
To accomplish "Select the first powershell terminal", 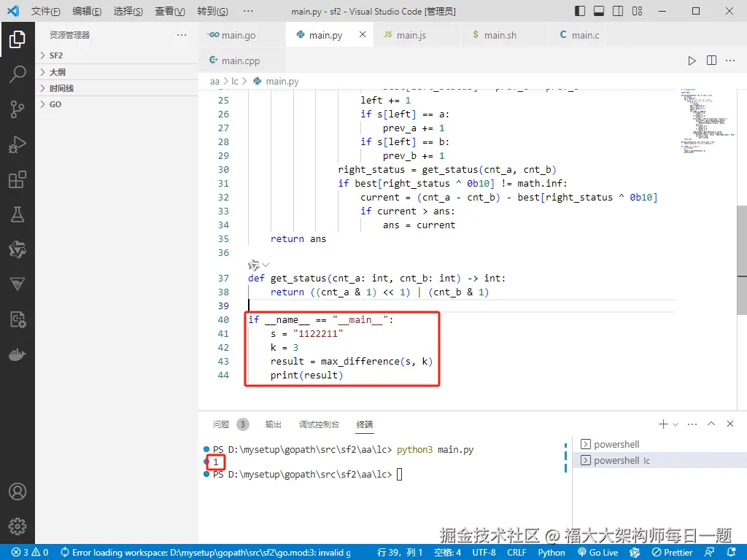I will (x=659, y=444).
